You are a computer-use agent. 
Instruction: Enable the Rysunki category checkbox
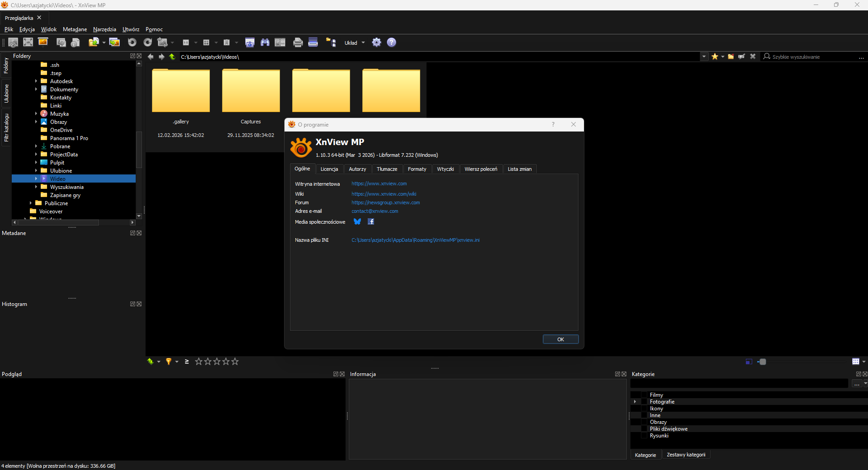coord(644,436)
